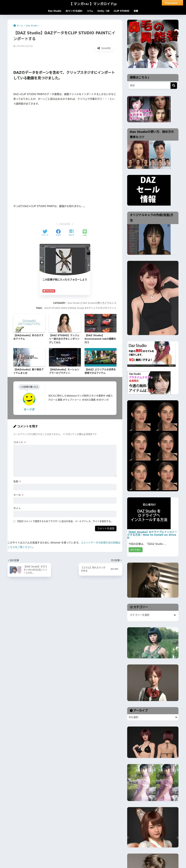Click the site title マンガロイドjp
The height and width of the screenshot is (868, 186).
pos(93,4)
